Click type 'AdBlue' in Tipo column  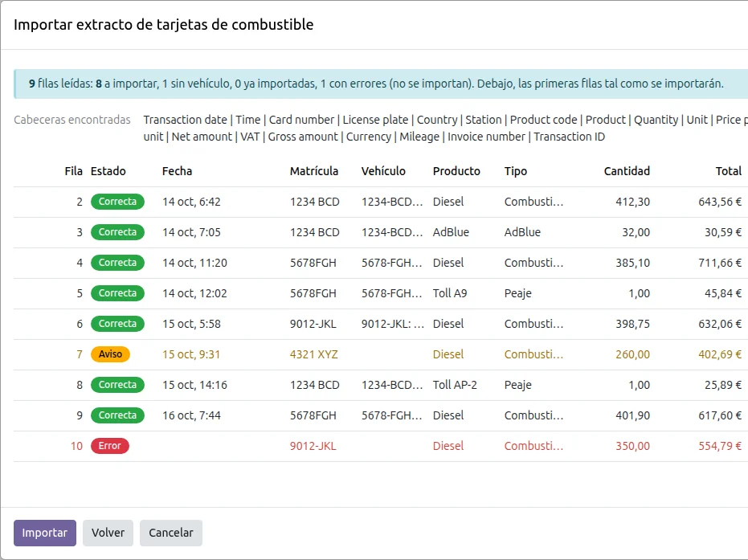click(522, 232)
